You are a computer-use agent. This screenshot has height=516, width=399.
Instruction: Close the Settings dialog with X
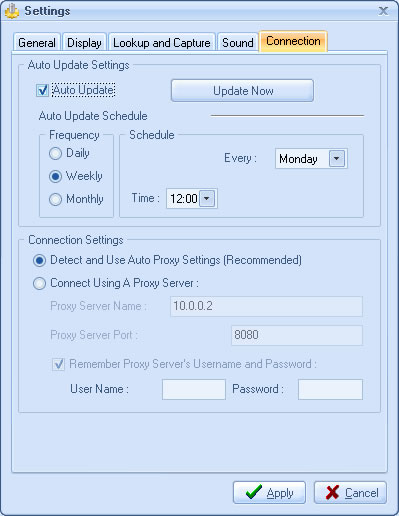(383, 11)
